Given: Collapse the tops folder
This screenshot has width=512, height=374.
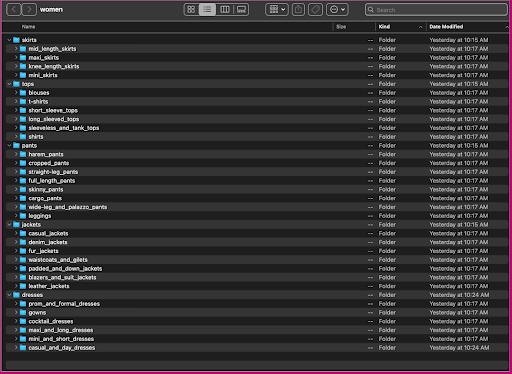Looking at the screenshot, I should pyautogui.click(x=9, y=84).
